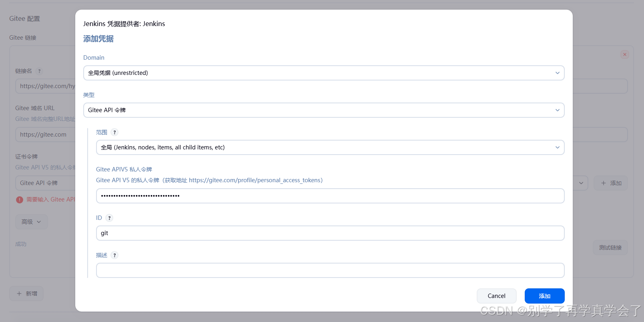Image resolution: width=644 pixels, height=322 pixels.
Task: Click the https://gitee.com URL field in the background
Action: pos(45,135)
